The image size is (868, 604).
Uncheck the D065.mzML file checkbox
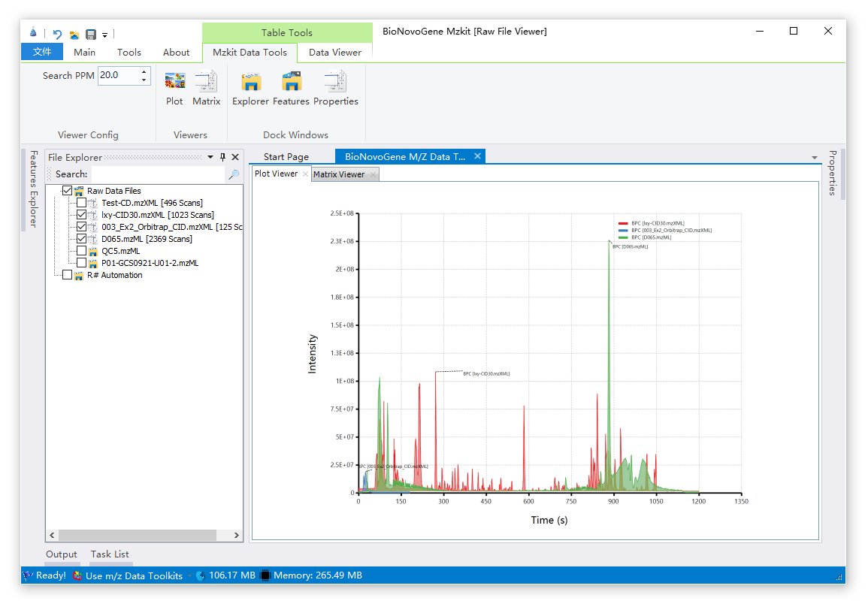coord(82,239)
